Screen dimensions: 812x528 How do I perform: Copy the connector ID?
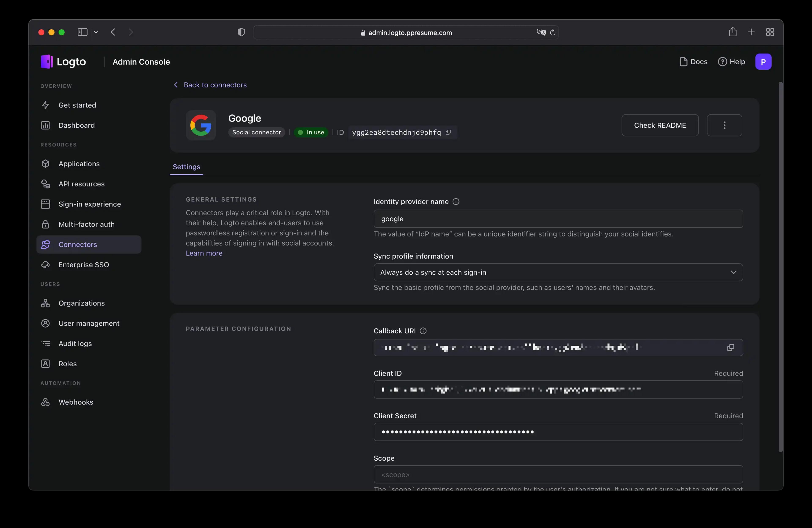pyautogui.click(x=449, y=132)
